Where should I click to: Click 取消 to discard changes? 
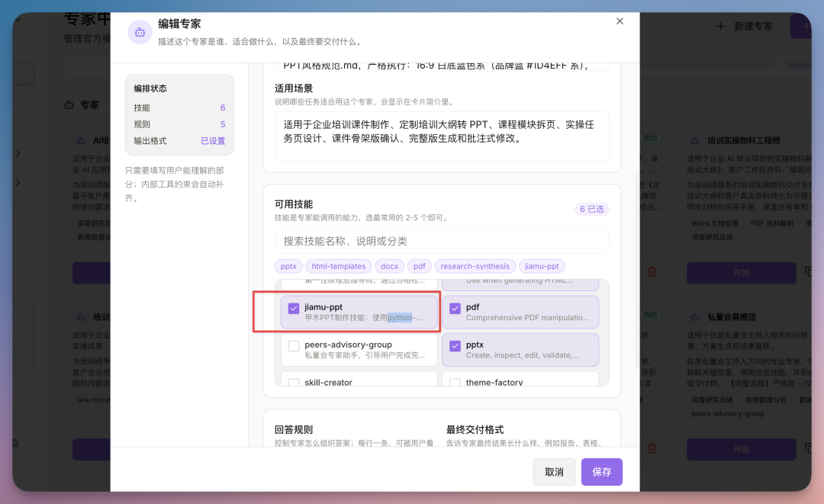tap(554, 472)
